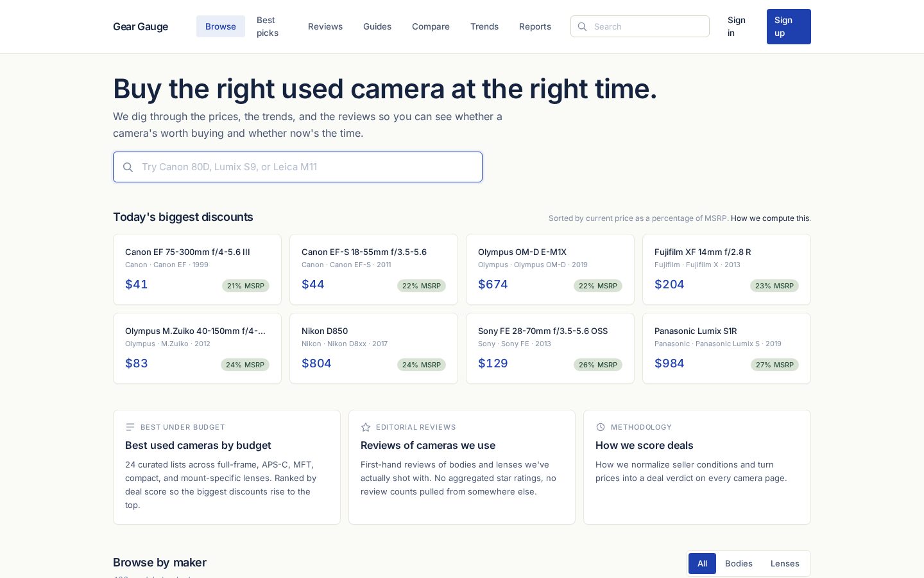Open the Reports nav item
The height and width of the screenshot is (578, 924).
(x=535, y=26)
